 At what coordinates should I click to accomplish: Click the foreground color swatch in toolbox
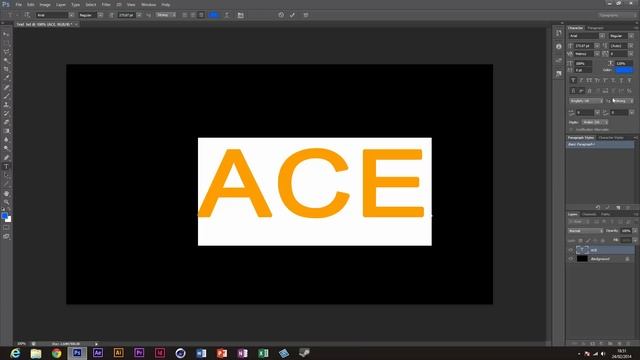(4, 216)
